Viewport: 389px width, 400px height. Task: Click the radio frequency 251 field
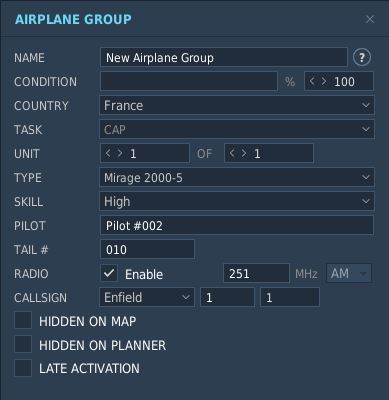tap(256, 273)
